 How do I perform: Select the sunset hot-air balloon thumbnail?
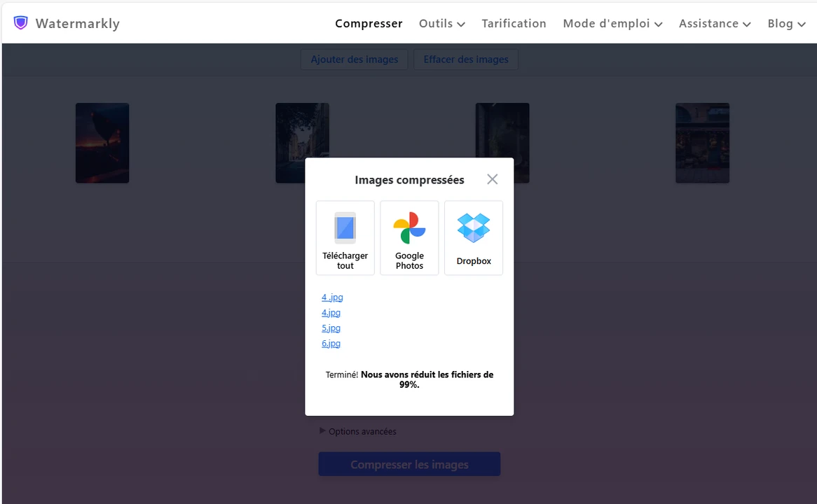tap(102, 143)
